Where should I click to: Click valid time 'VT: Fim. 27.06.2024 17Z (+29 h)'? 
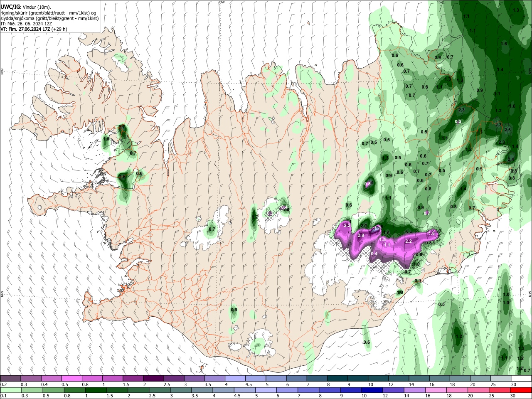(34, 29)
